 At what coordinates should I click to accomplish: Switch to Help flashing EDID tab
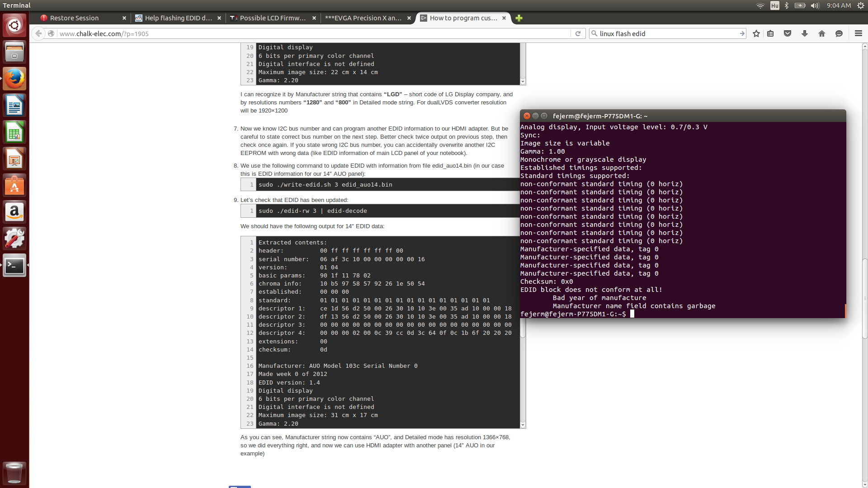tap(178, 18)
